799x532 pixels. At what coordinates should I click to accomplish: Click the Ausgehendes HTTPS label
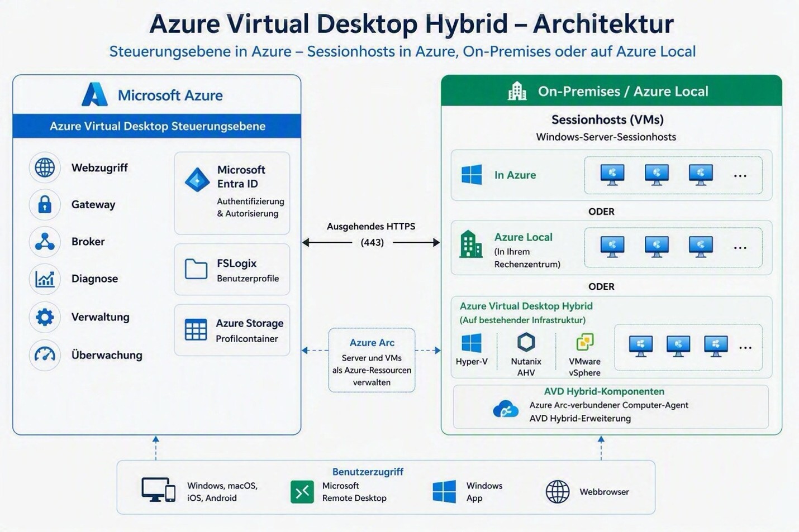tap(371, 227)
